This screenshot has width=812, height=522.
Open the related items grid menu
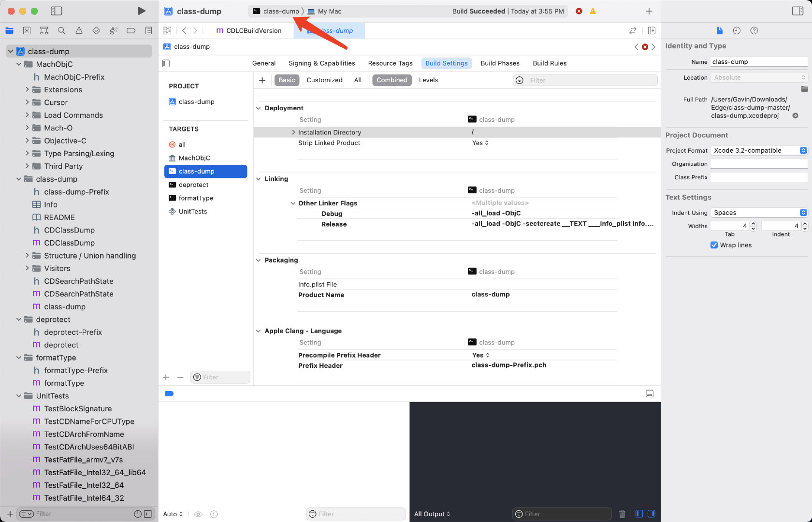click(167, 30)
